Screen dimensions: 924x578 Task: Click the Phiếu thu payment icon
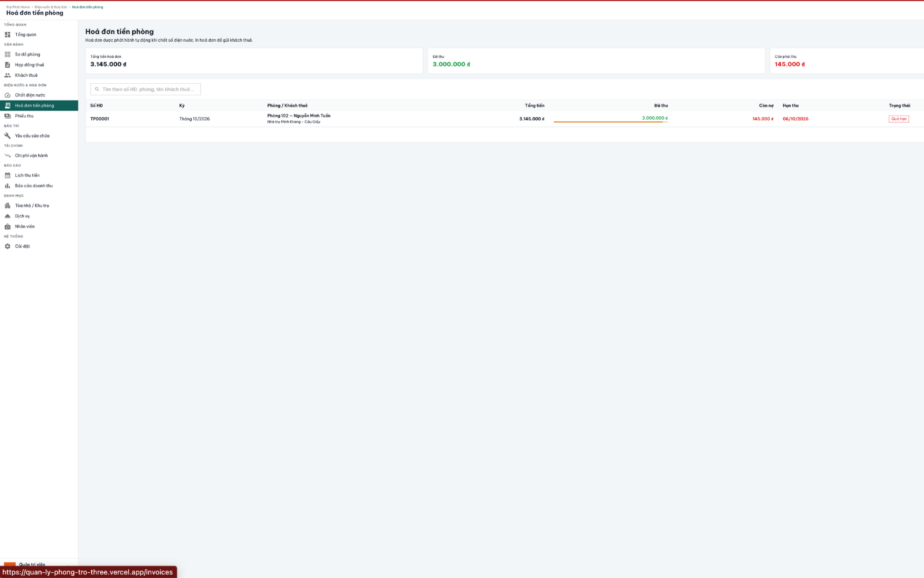(8, 116)
